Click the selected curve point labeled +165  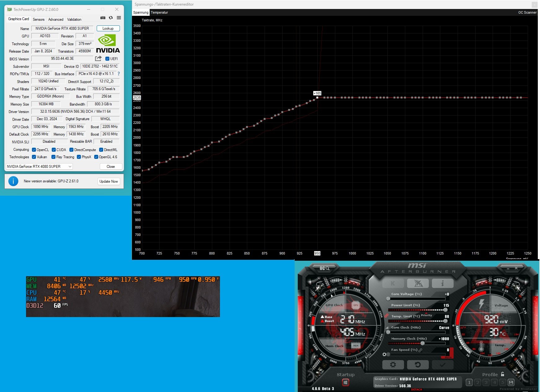[x=317, y=98]
